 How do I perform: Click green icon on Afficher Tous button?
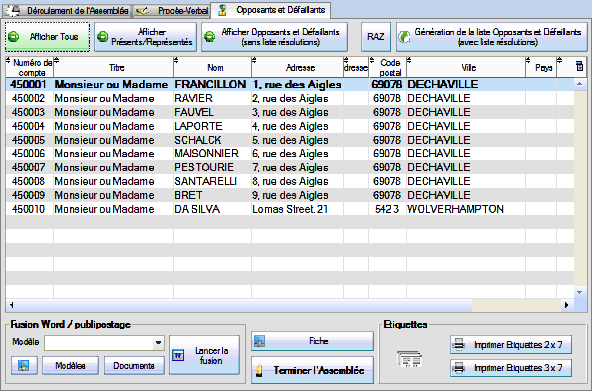pyautogui.click(x=14, y=37)
